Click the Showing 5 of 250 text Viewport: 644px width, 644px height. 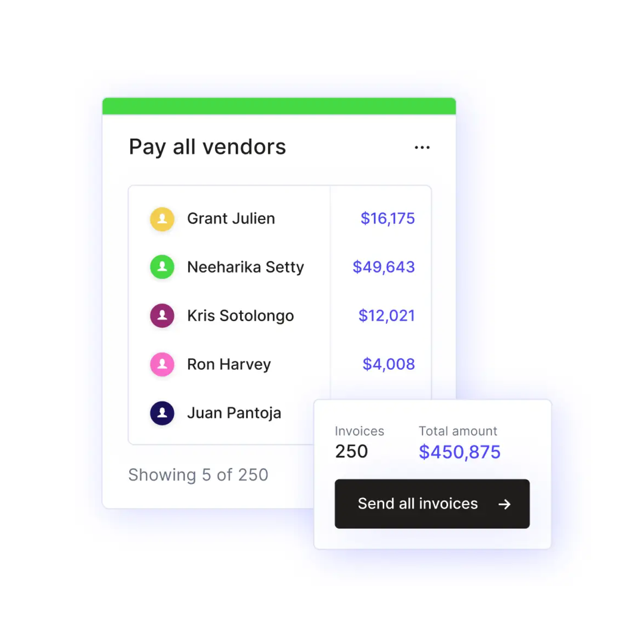pos(198,475)
